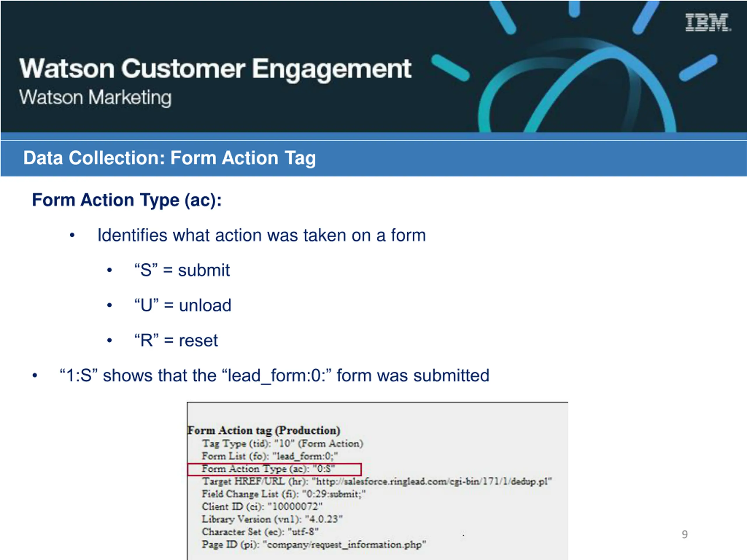Screen dimensions: 747x560
Task: Click 'Data Collection: Form Action Tag' heading
Action: click(x=170, y=158)
